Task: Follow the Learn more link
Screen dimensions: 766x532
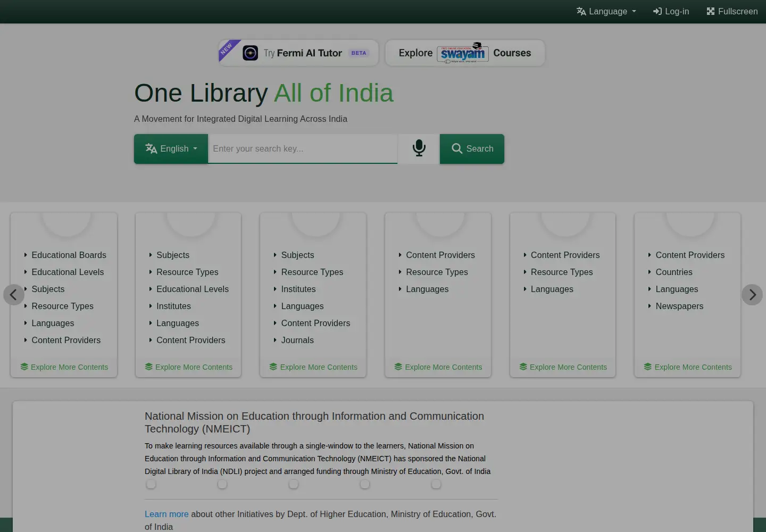Action: click(166, 514)
